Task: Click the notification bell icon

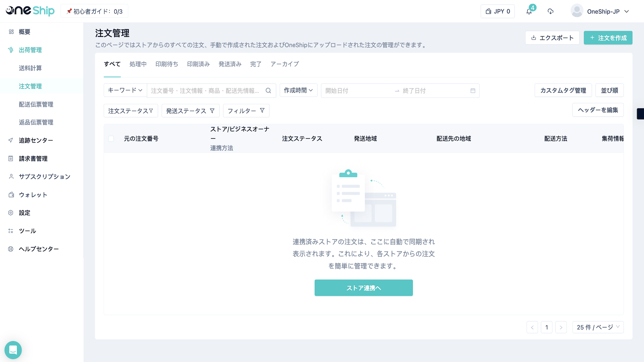Action: (x=529, y=11)
